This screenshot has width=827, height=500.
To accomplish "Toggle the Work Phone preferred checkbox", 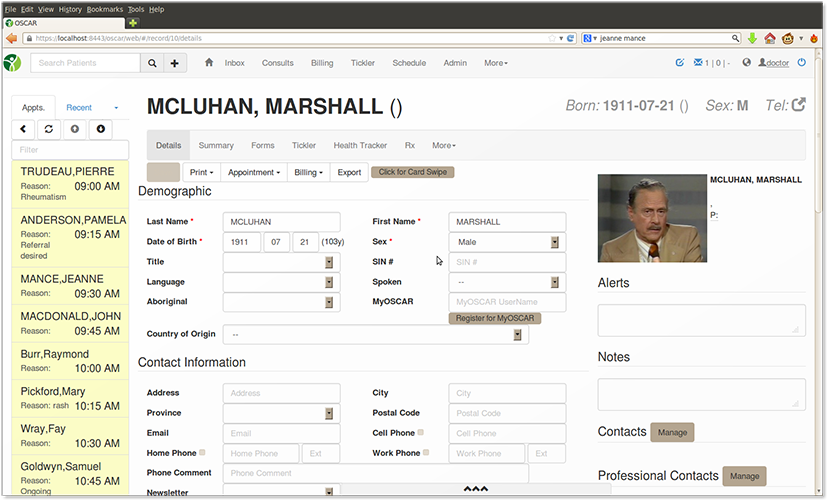I will [x=426, y=453].
